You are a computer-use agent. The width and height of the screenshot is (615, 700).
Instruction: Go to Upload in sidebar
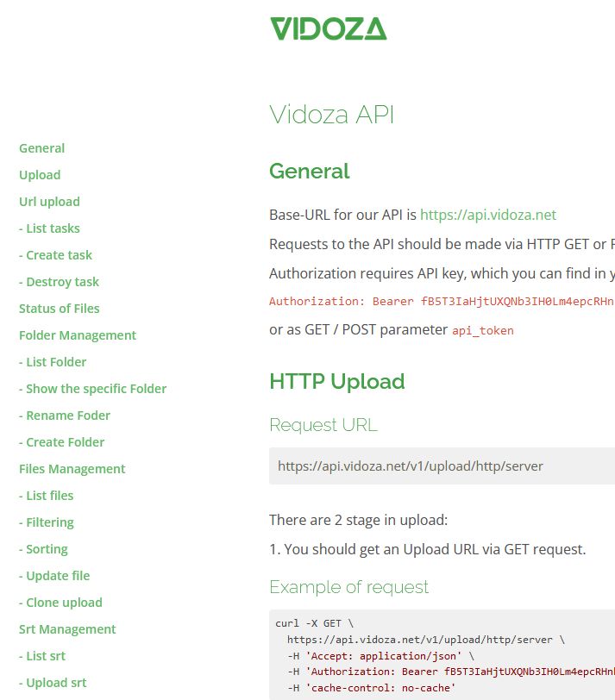[40, 175]
